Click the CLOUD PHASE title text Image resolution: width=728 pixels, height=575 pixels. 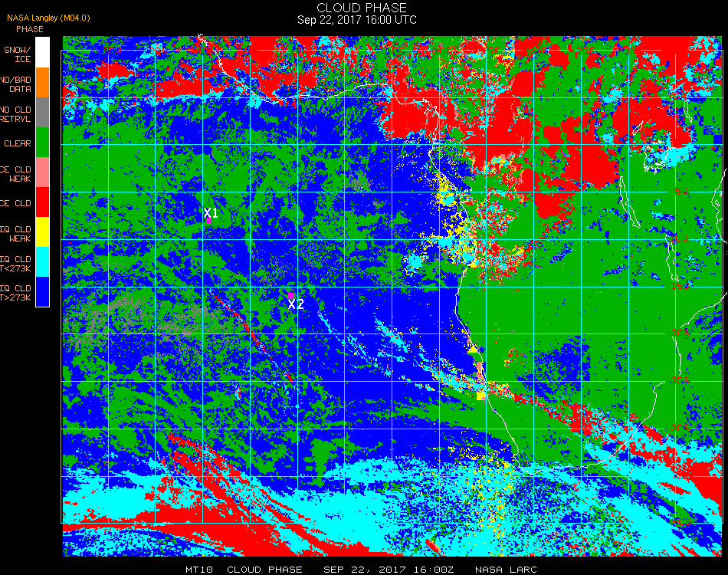[362, 8]
